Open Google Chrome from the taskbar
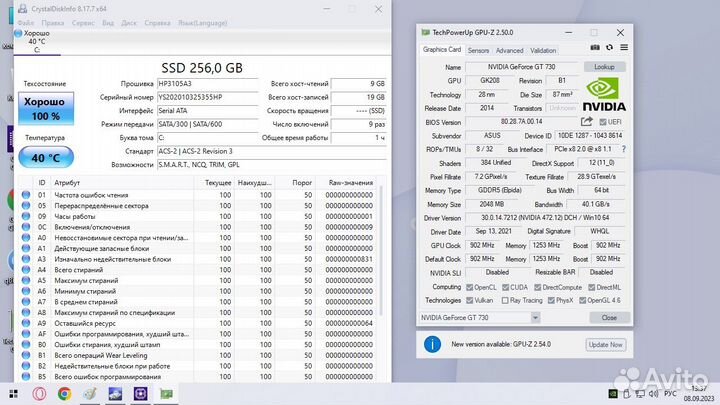720x405 pixels. [x=64, y=394]
